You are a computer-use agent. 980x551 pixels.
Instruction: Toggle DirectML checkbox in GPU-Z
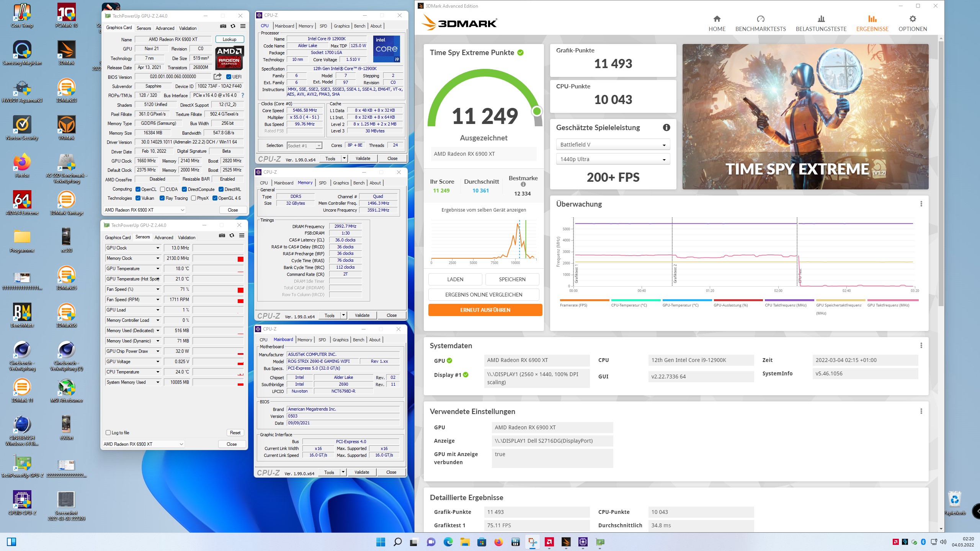click(x=221, y=189)
